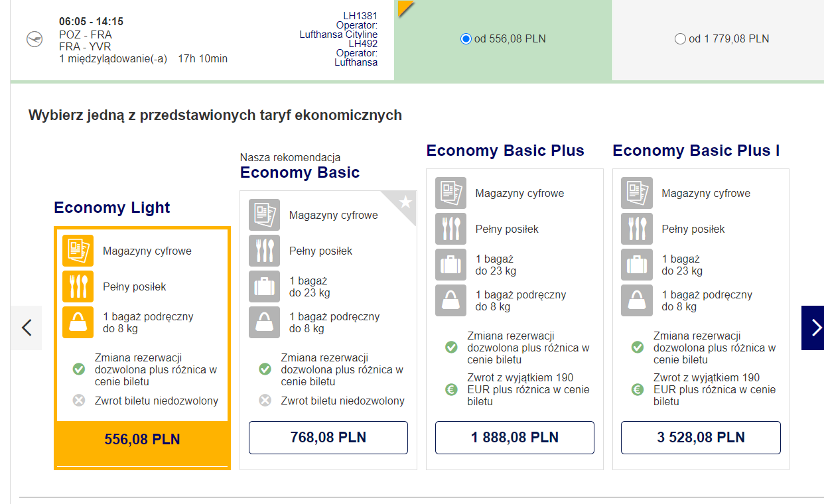
Task: Click Economy Light green rebooking checkmark icon
Action: [79, 369]
